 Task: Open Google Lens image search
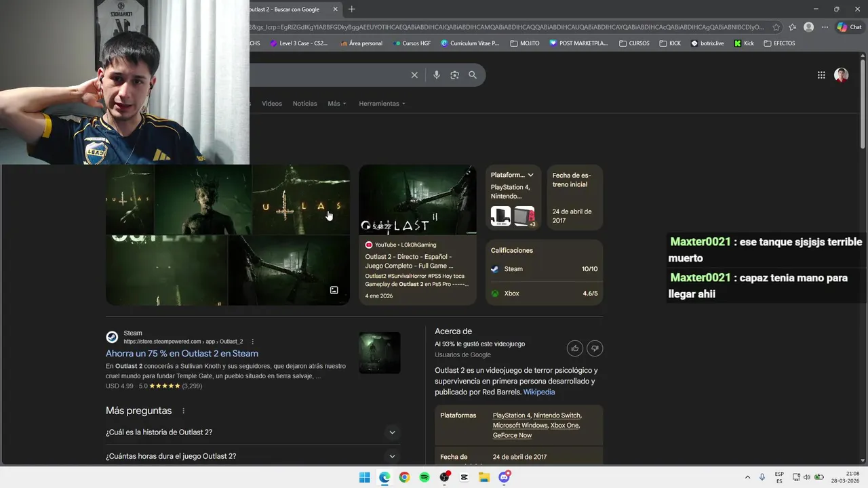click(x=454, y=75)
